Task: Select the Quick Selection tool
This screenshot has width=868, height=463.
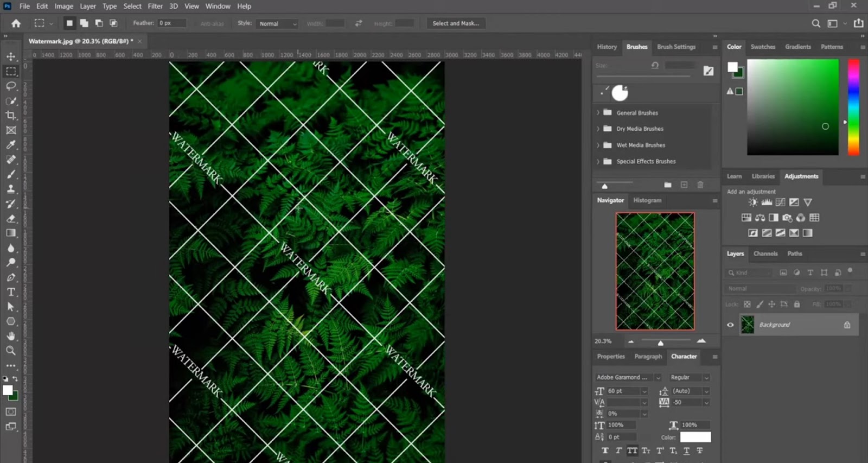Action: (x=11, y=100)
